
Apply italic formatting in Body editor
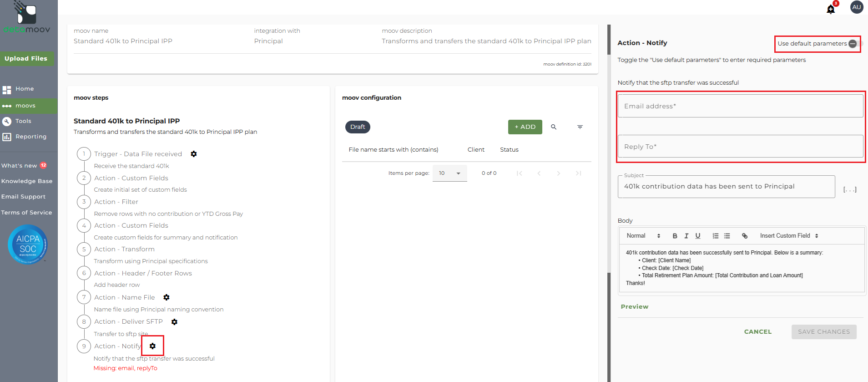[x=686, y=236]
